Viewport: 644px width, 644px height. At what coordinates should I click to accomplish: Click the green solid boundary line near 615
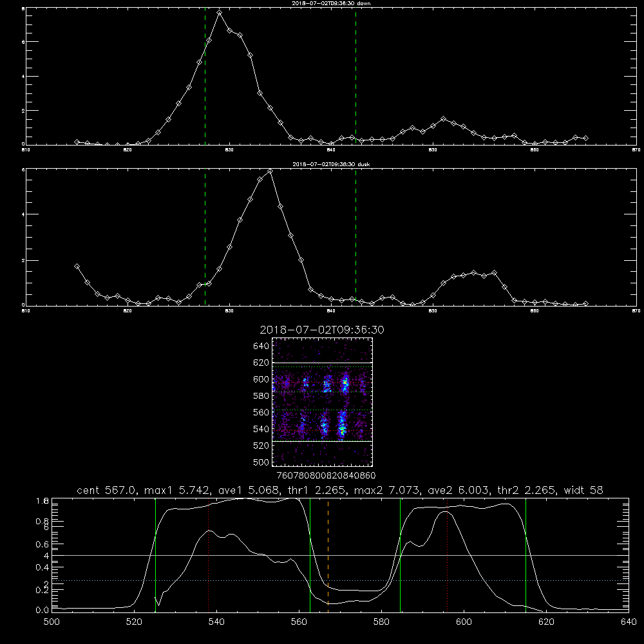[526, 555]
